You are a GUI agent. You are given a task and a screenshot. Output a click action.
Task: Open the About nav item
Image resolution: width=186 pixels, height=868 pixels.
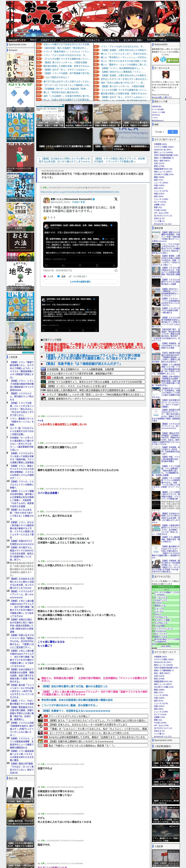point(33,40)
